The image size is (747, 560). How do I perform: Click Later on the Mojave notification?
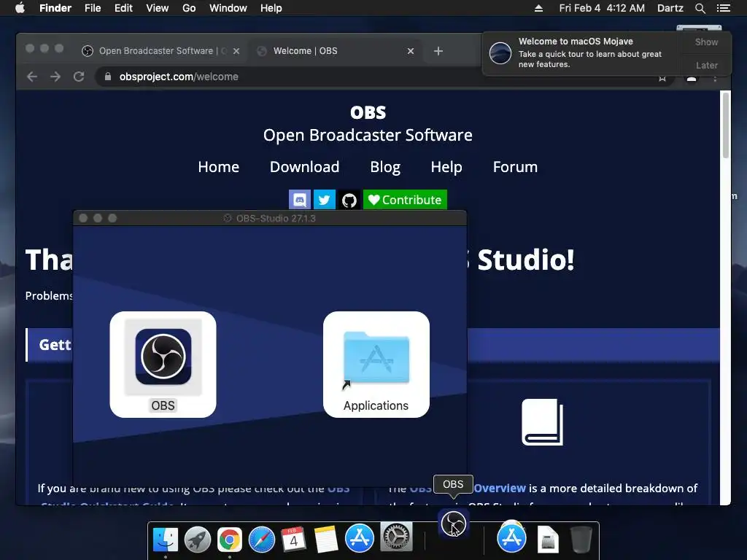(706, 65)
